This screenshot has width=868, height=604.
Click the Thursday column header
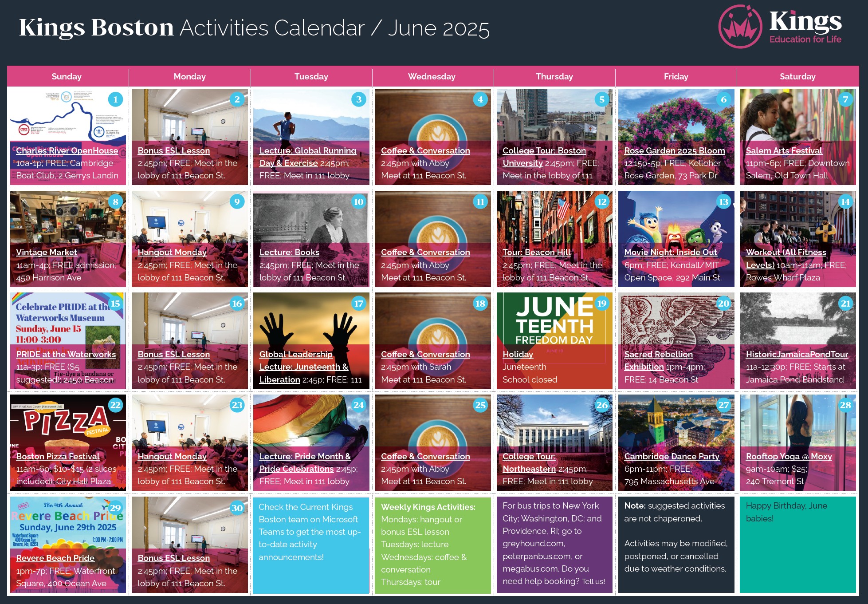(554, 76)
